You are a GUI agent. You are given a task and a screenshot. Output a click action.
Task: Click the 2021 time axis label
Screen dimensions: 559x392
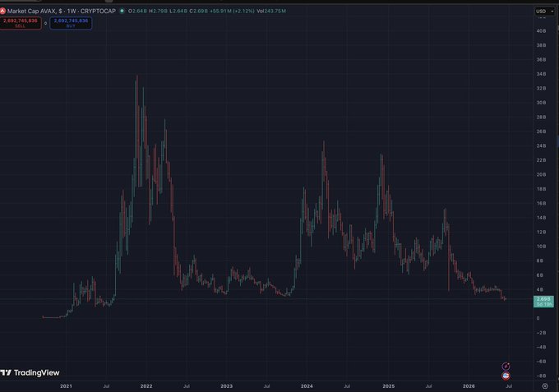66,386
